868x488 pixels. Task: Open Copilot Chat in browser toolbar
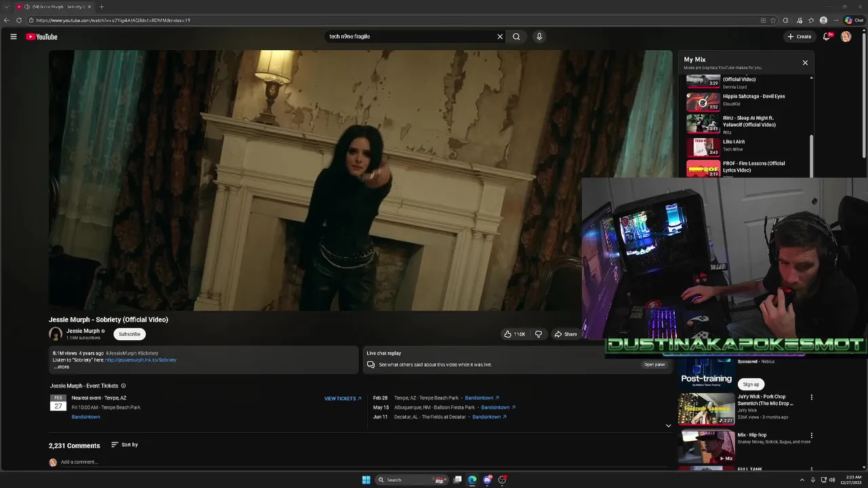(854, 20)
